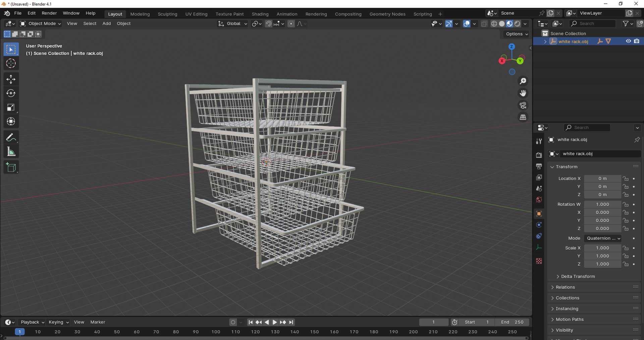Open Keying popover in timeline
Image resolution: width=644 pixels, height=340 pixels.
pos(59,322)
